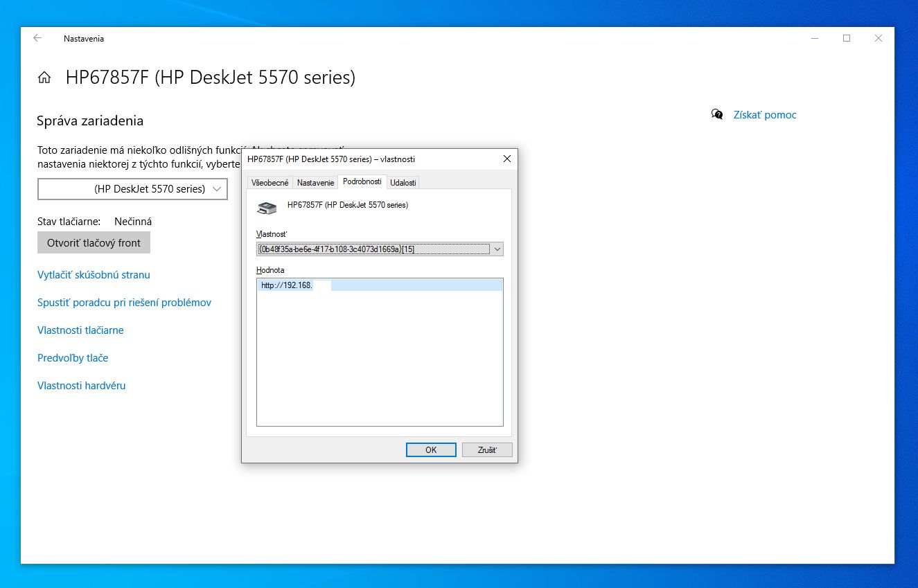Click the OK button
Image resolution: width=918 pixels, height=588 pixels.
click(x=431, y=450)
